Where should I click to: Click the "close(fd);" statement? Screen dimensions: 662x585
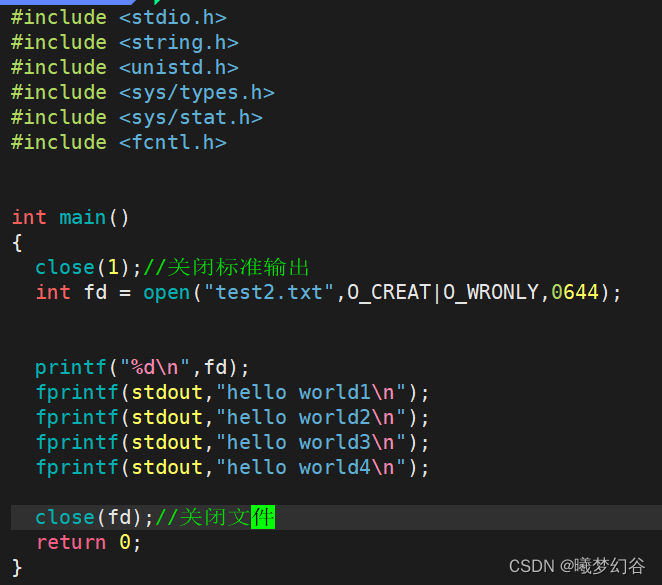click(94, 517)
